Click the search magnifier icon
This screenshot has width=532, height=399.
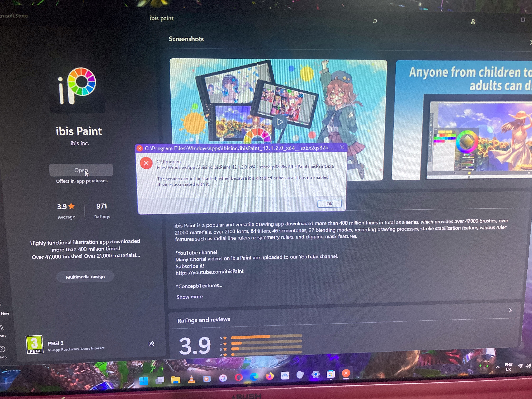click(375, 21)
